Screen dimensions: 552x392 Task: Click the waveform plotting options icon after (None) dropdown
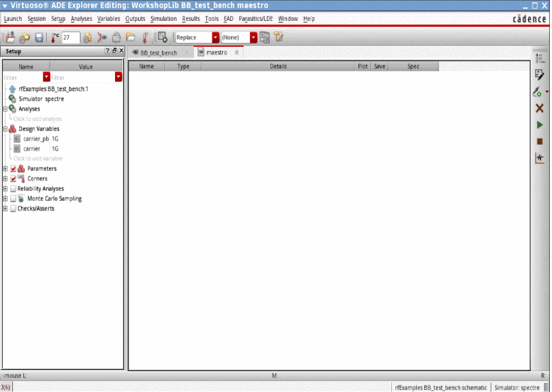(264, 37)
